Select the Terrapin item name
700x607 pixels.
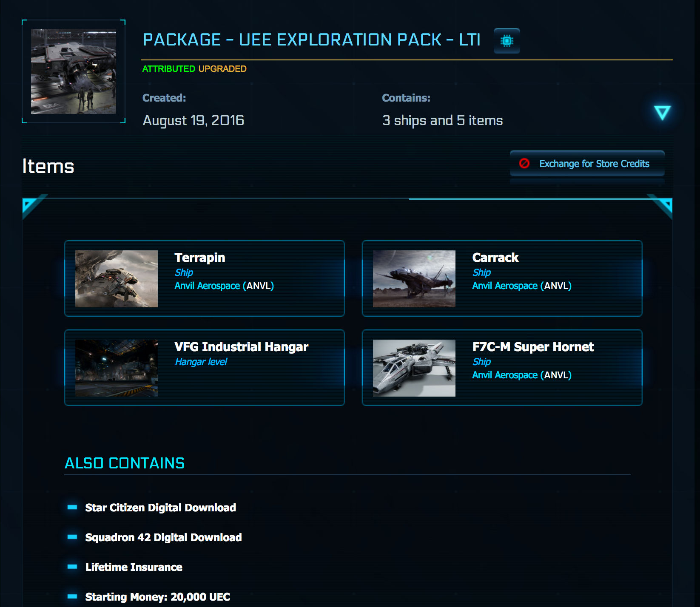200,258
